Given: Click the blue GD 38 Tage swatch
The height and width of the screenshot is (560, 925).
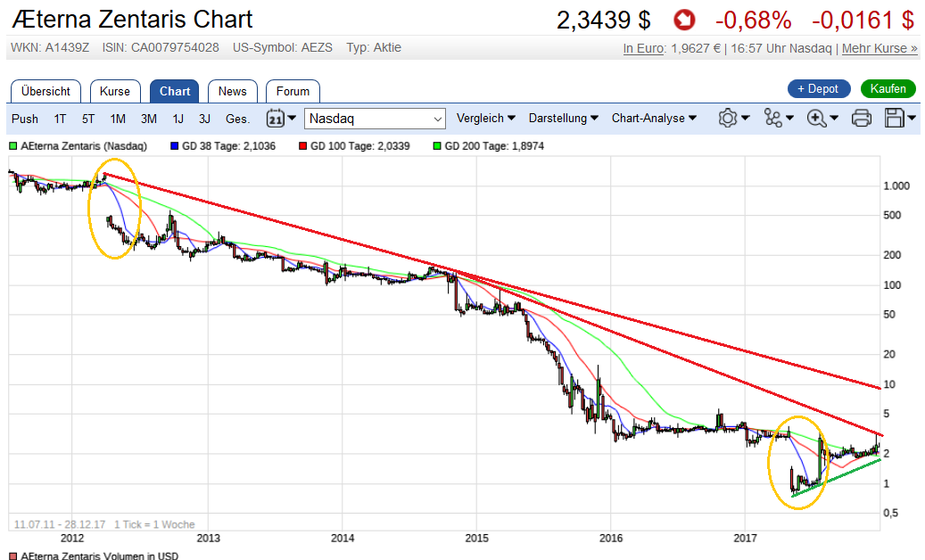Looking at the screenshot, I should (173, 145).
